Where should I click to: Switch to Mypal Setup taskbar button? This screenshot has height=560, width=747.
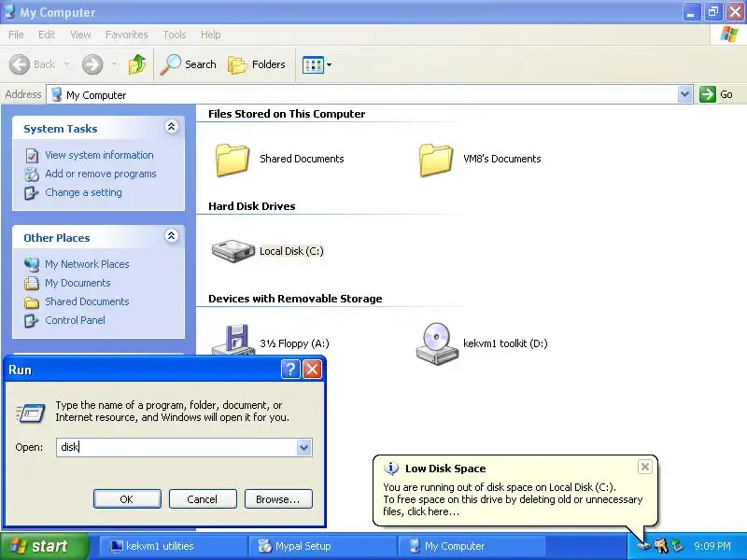(322, 546)
